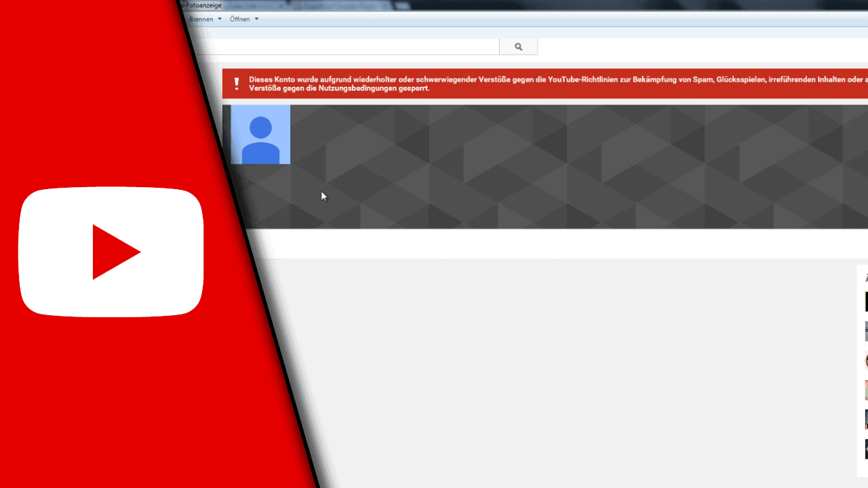Select the default blue profile avatar
The width and height of the screenshot is (868, 488).
point(260,134)
